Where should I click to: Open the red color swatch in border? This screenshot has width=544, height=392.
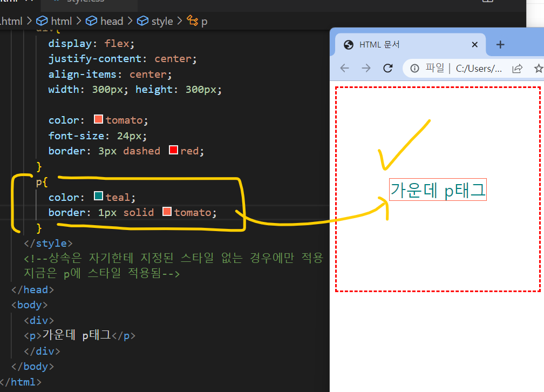coord(173,150)
